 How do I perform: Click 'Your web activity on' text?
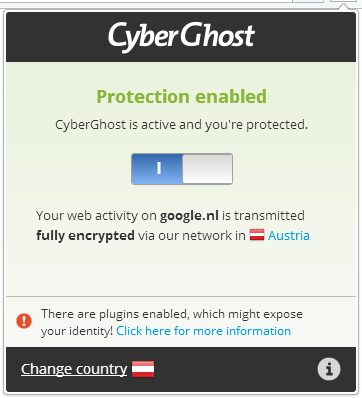tap(96, 216)
